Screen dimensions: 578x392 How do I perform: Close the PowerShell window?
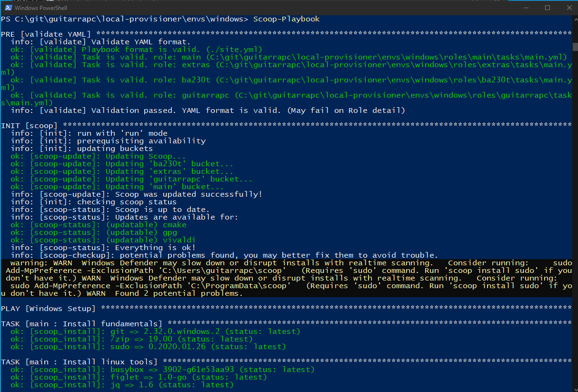coord(568,8)
